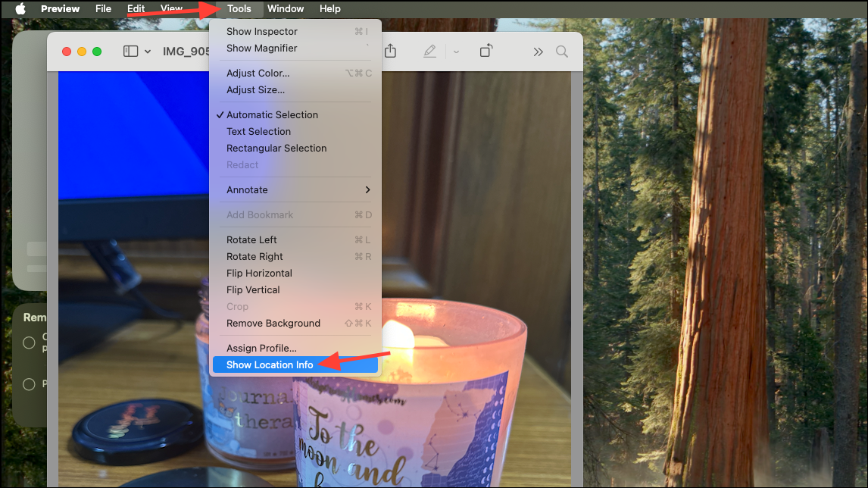Open the Help menu

[330, 9]
